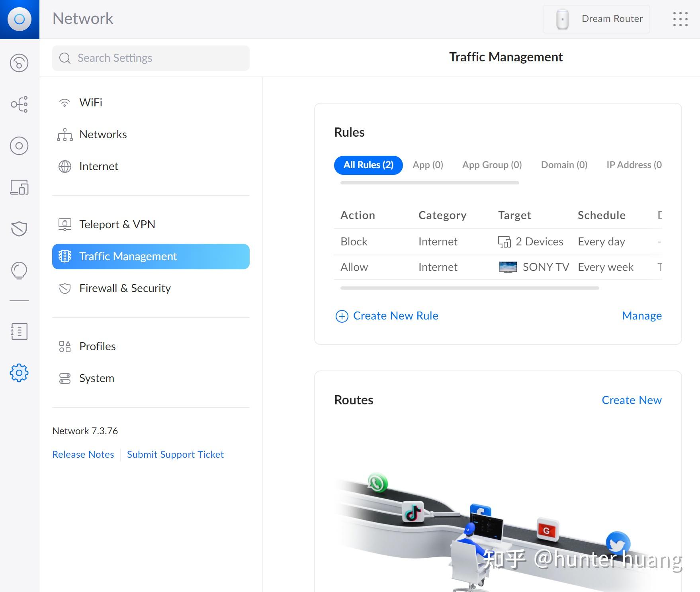The height and width of the screenshot is (592, 700).
Task: Click the Schedule column header
Action: (x=602, y=216)
